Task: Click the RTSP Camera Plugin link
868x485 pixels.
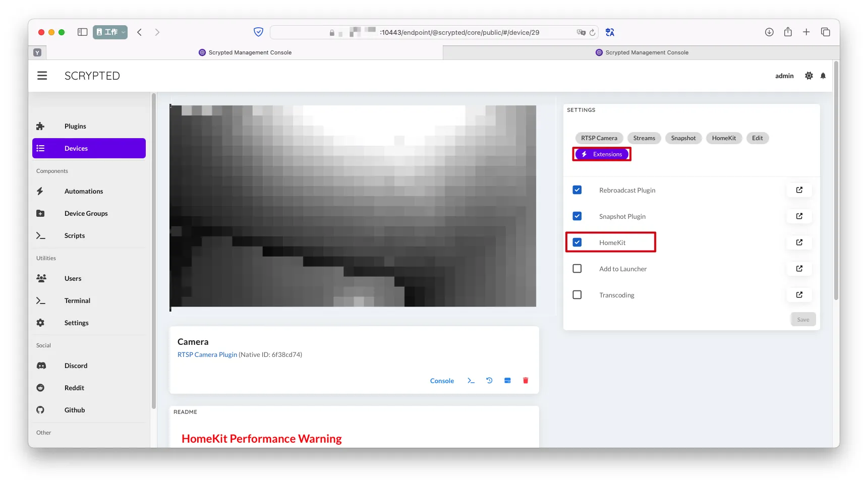Action: point(207,355)
